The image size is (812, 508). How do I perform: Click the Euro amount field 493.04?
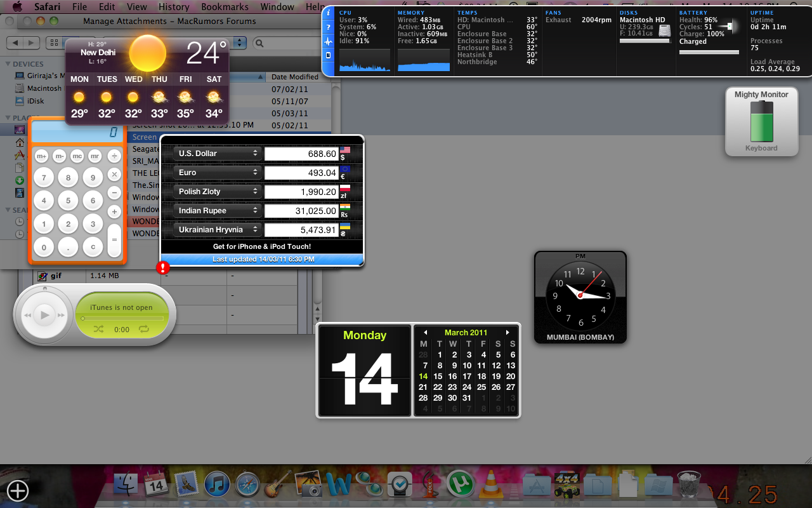pyautogui.click(x=301, y=173)
